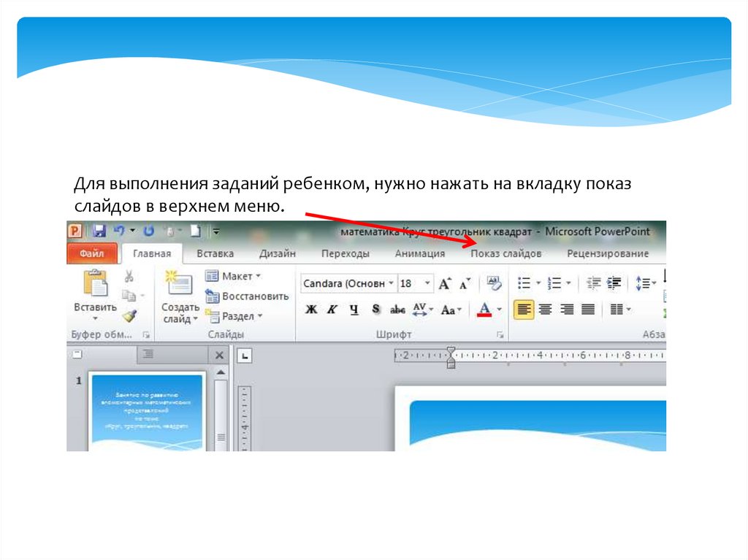
Task: Select slide 1 thumbnail
Action: coord(147,412)
